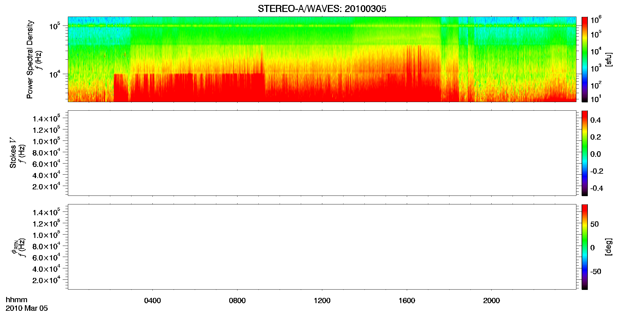
Task: Click the Power Spectral Density axis label
Action: pos(29,59)
